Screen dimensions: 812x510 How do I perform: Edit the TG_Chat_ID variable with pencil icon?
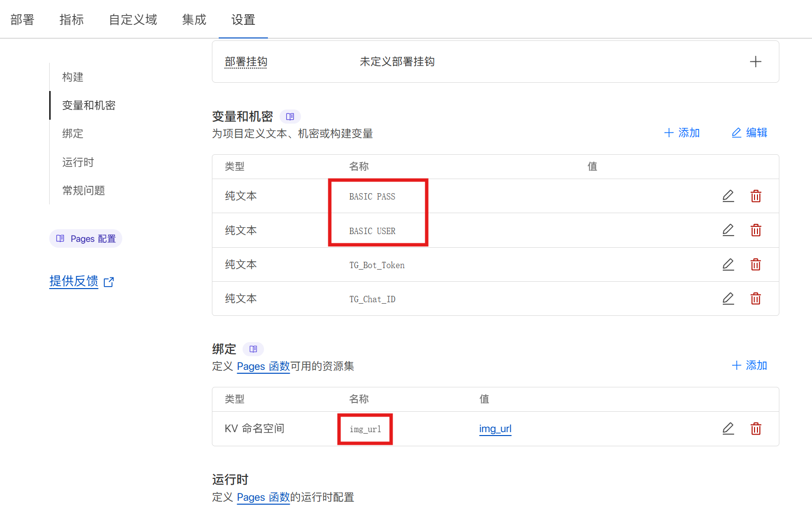point(728,298)
